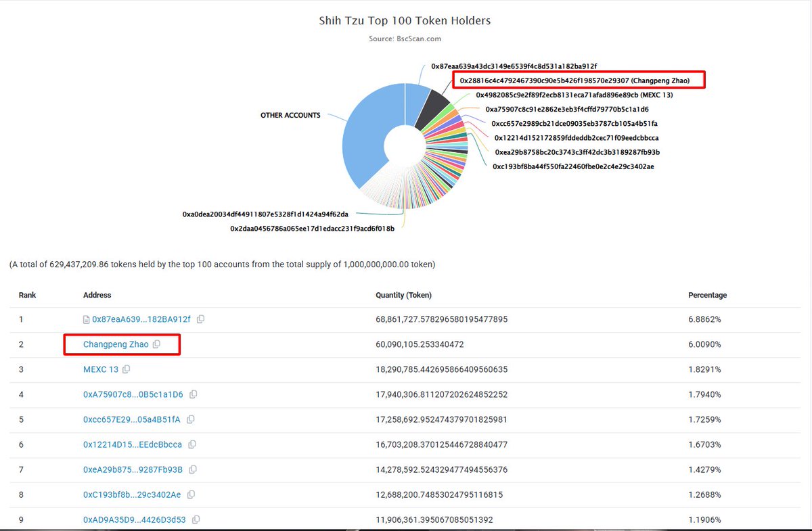812x531 pixels.
Task: Open holder address 0xA75907c8...0B5c1a1D6
Action: tap(133, 394)
